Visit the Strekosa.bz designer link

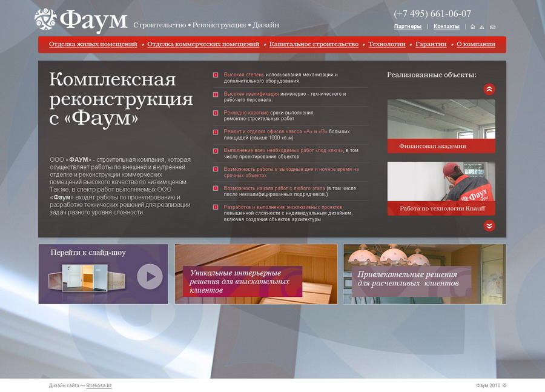coord(99,385)
